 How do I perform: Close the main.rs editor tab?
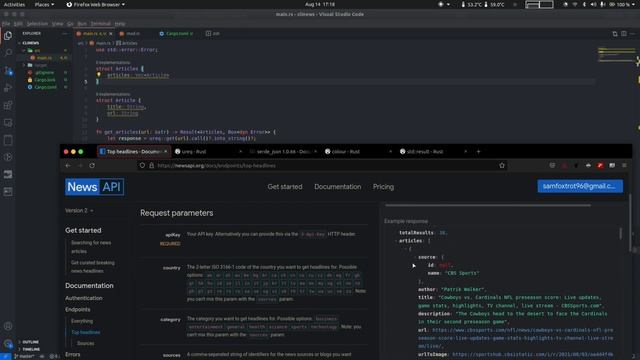(x=111, y=33)
